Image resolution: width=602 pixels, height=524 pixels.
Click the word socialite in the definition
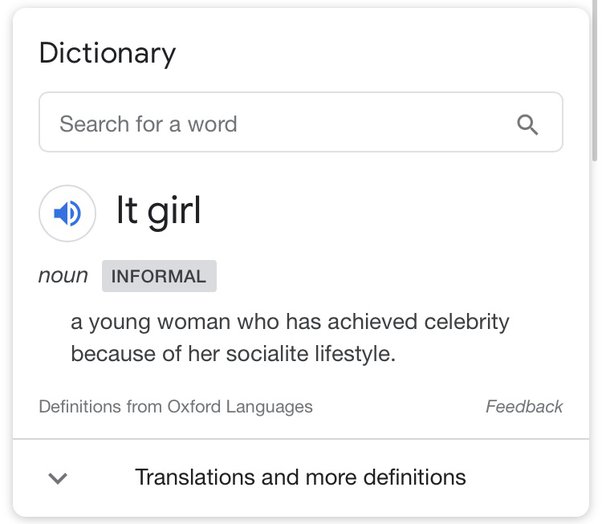point(267,354)
